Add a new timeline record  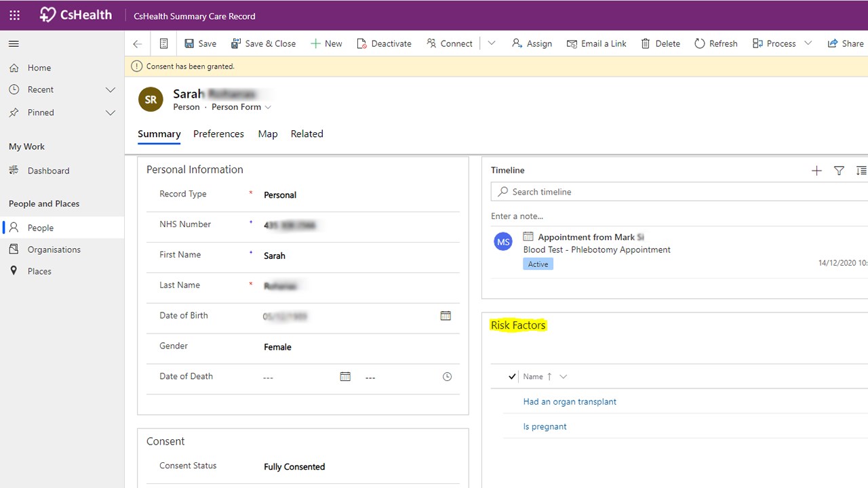(816, 171)
